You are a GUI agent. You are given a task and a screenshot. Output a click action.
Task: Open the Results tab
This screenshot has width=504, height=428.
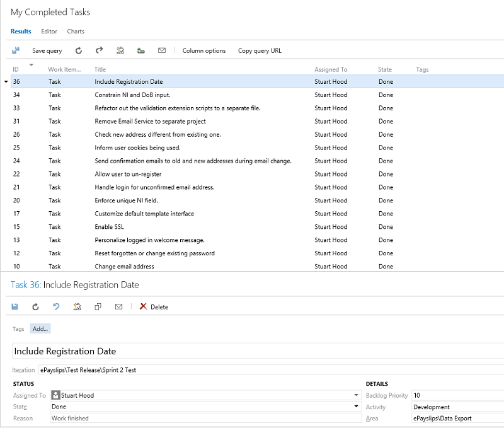tap(21, 31)
